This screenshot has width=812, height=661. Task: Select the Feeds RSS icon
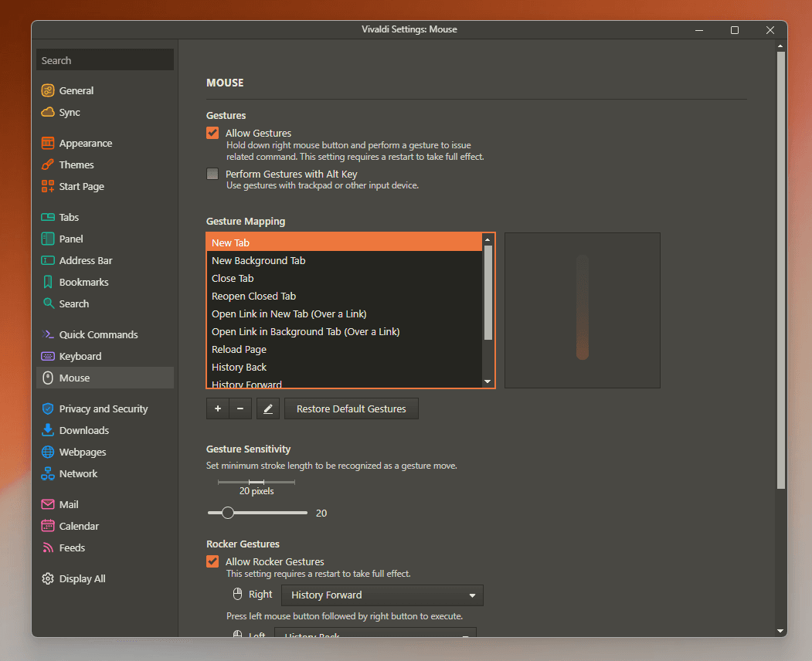point(47,547)
